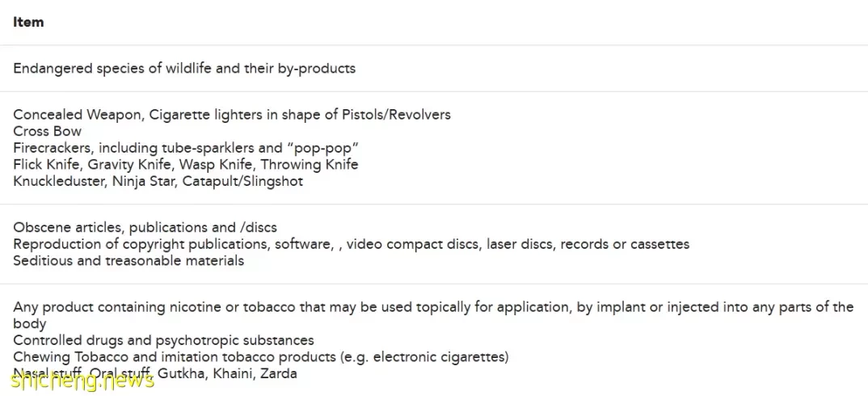Select the Obscene articles, publications line
The image size is (868, 396).
pos(145,228)
